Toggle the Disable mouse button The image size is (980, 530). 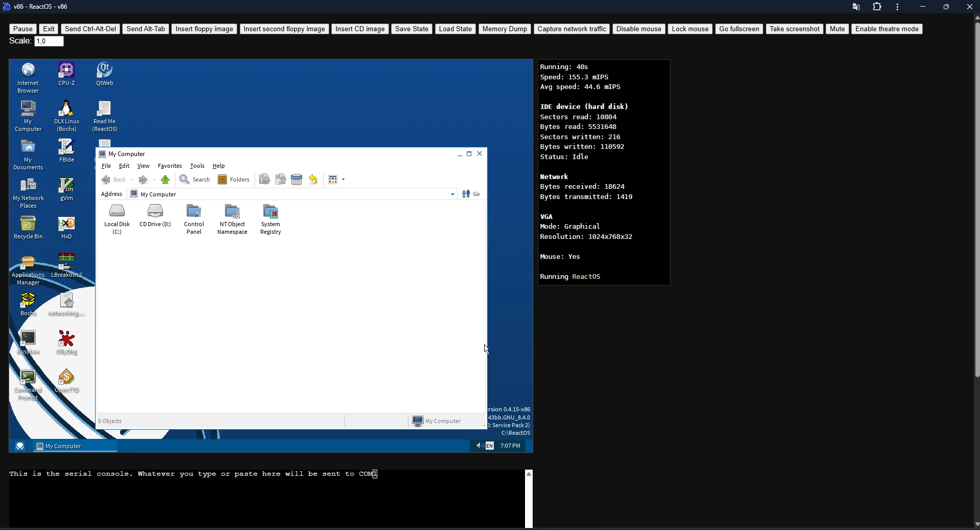639,29
